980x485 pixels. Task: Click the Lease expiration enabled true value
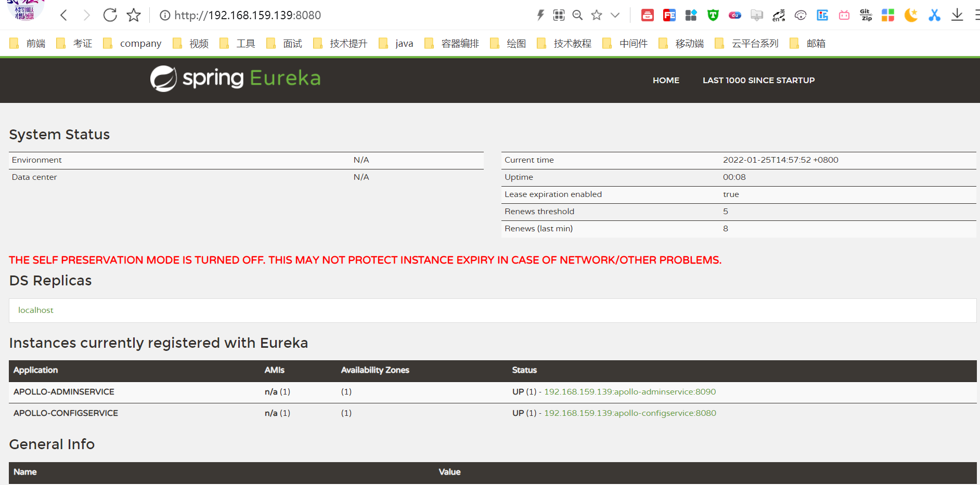point(731,194)
